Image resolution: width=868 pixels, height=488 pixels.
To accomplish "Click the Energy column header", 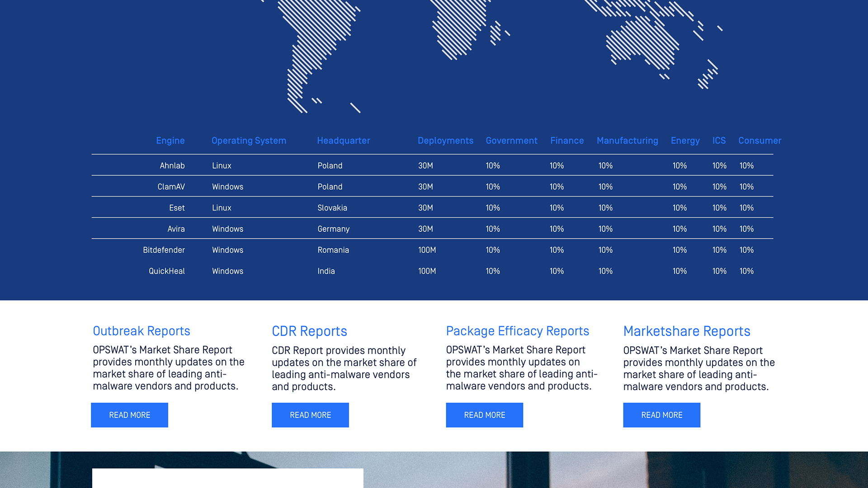I will click(685, 141).
